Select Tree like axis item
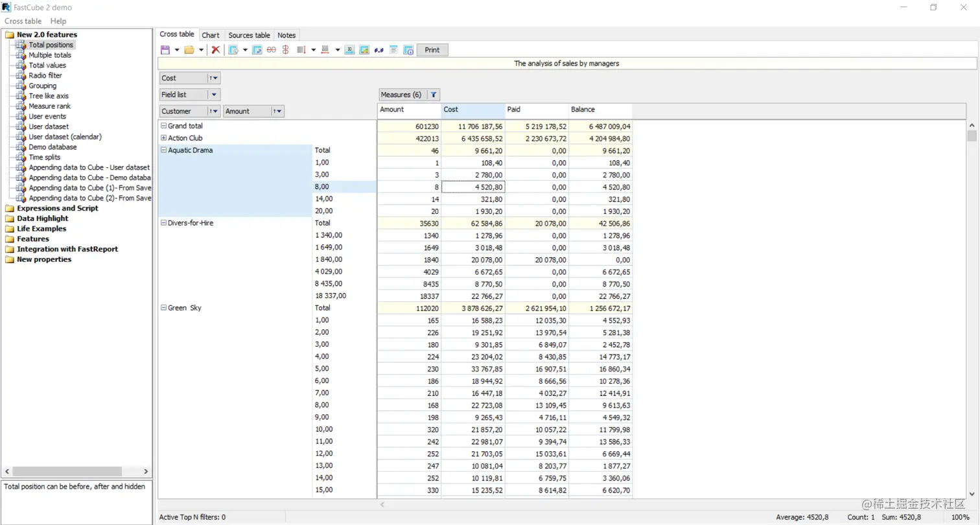This screenshot has width=980, height=525. tap(49, 96)
